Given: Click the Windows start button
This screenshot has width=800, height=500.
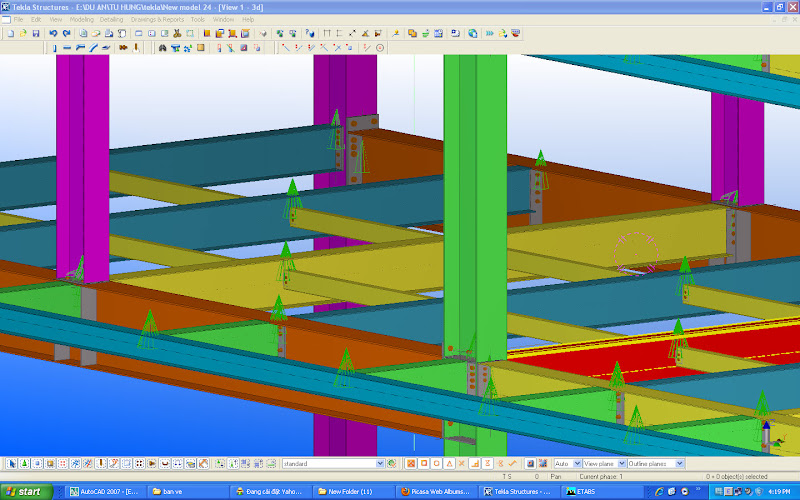Looking at the screenshot, I should (23, 491).
